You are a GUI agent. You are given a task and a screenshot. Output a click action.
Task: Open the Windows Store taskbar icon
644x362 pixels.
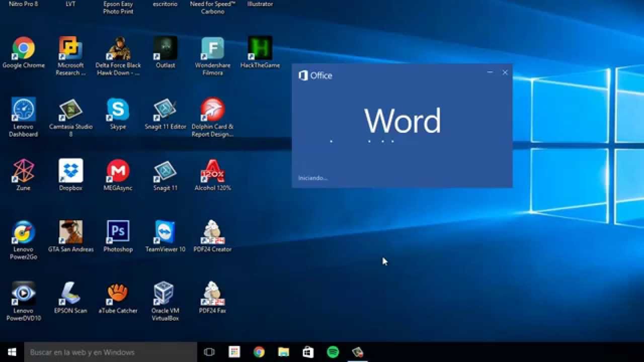[308, 352]
